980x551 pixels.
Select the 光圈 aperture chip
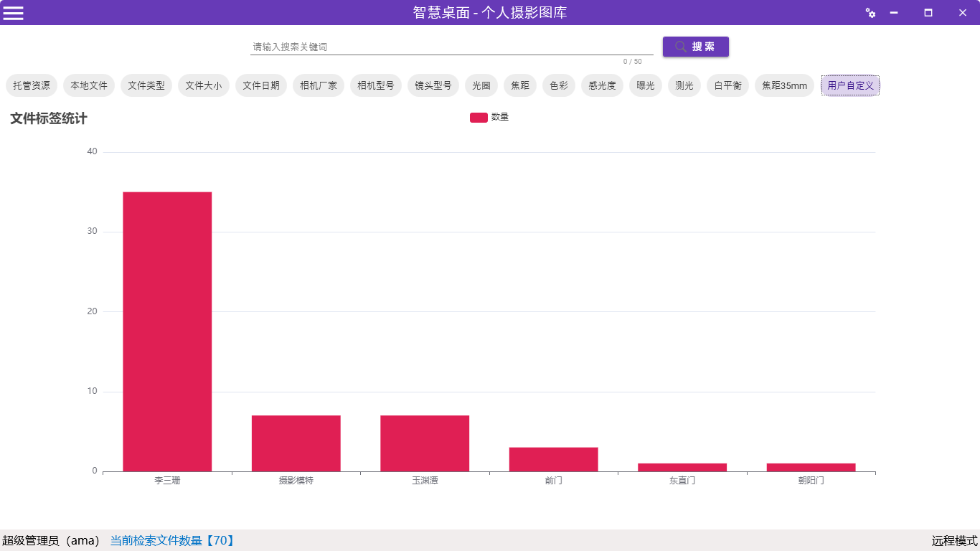[481, 85]
